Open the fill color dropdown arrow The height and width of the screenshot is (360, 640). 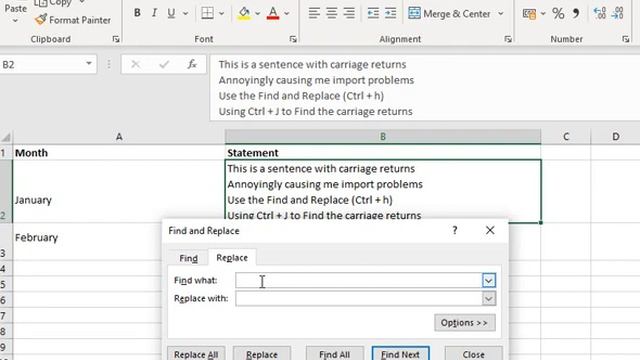(x=258, y=13)
